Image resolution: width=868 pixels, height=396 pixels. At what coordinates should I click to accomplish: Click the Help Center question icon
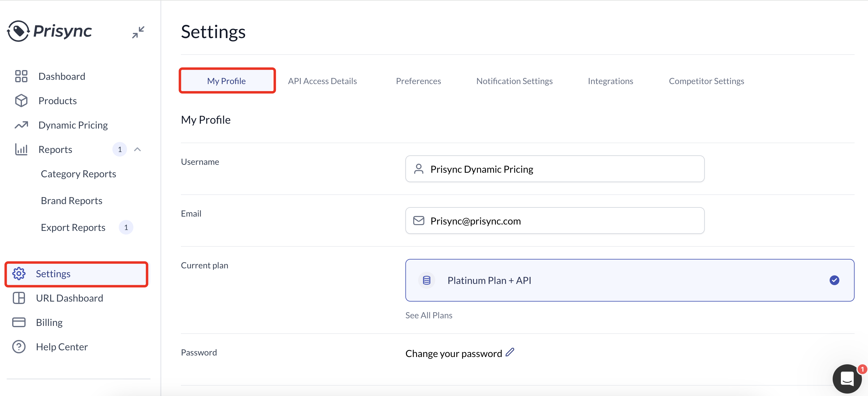(x=19, y=347)
